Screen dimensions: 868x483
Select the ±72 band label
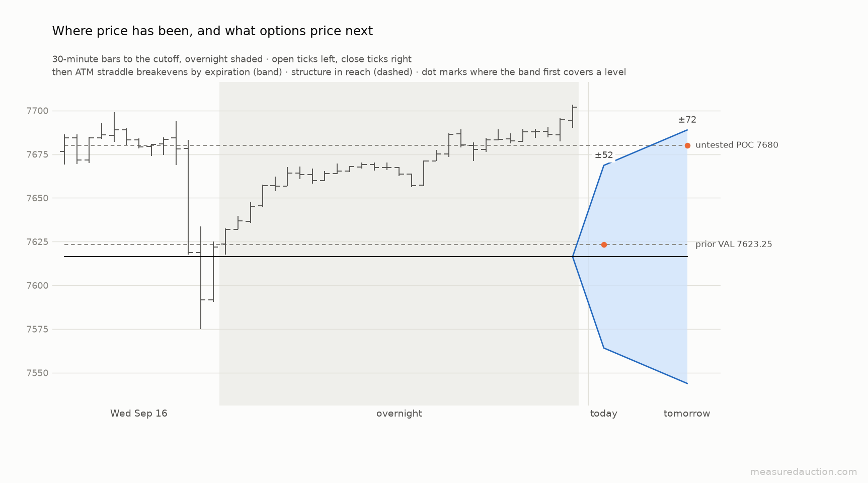687,120
